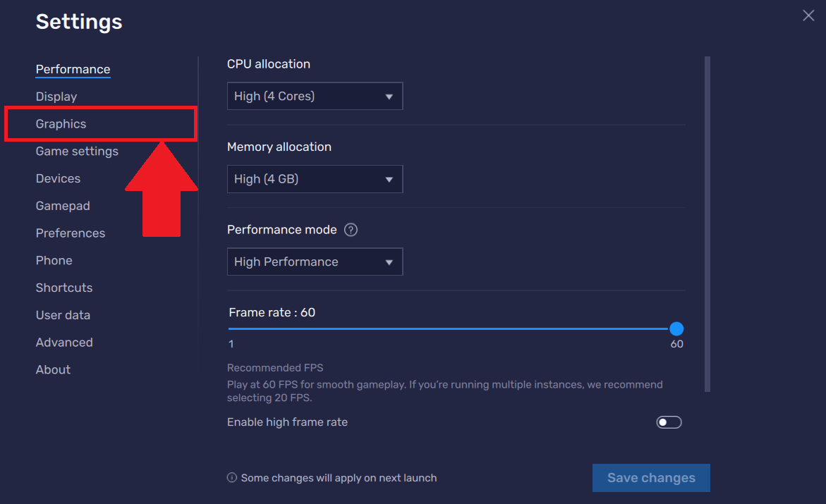Viewport: 826px width, 504px height.
Task: Open the Preferences section
Action: pos(70,233)
